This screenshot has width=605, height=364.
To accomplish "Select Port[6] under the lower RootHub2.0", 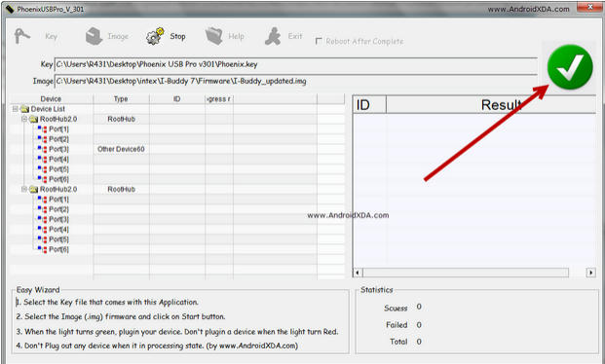I will point(58,249).
